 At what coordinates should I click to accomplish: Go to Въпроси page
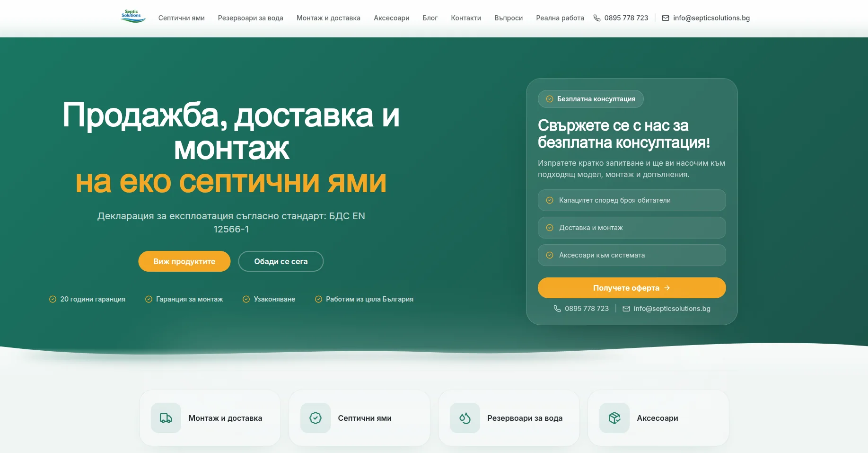509,18
